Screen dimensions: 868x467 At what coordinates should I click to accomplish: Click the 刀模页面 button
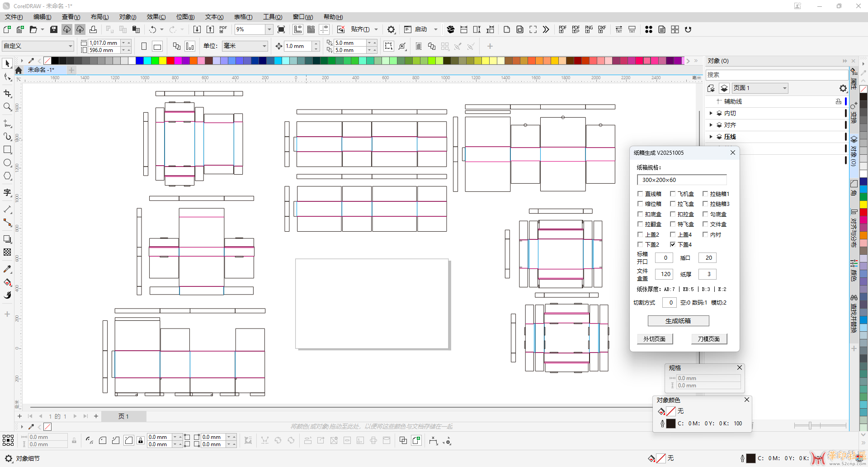pyautogui.click(x=708, y=339)
